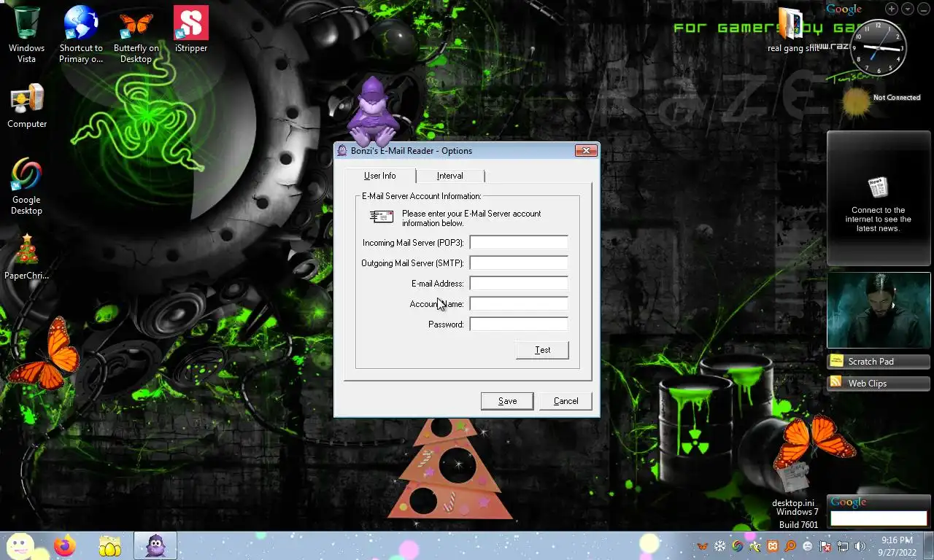This screenshot has width=934, height=560.
Task: Click the Google sidebar search box
Action: click(x=879, y=518)
